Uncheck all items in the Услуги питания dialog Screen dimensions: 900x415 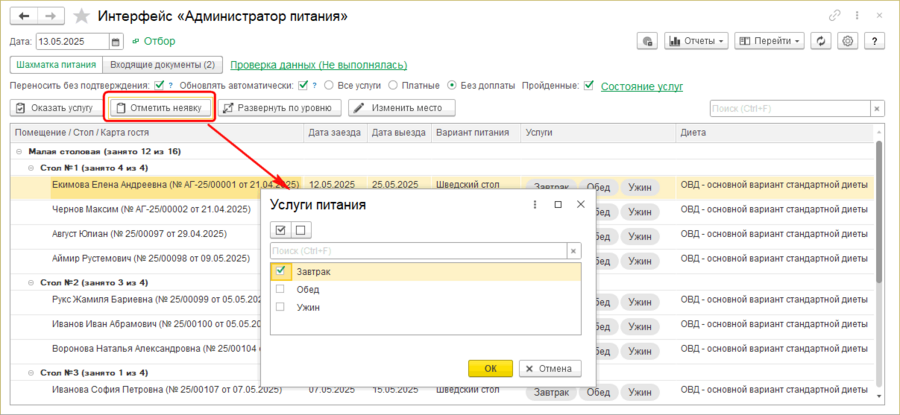[x=300, y=230]
